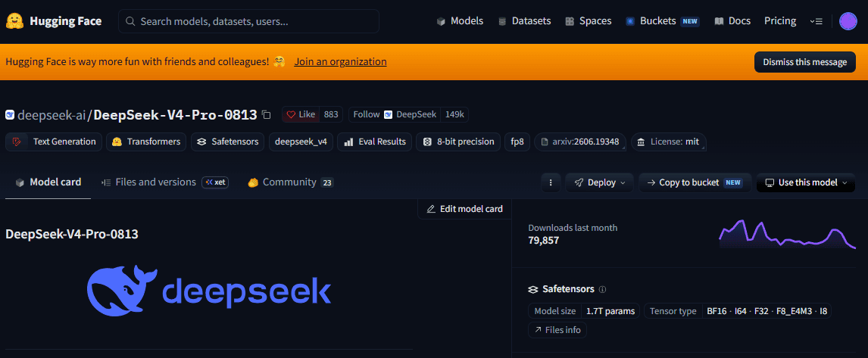Go to Models page

pos(460,21)
